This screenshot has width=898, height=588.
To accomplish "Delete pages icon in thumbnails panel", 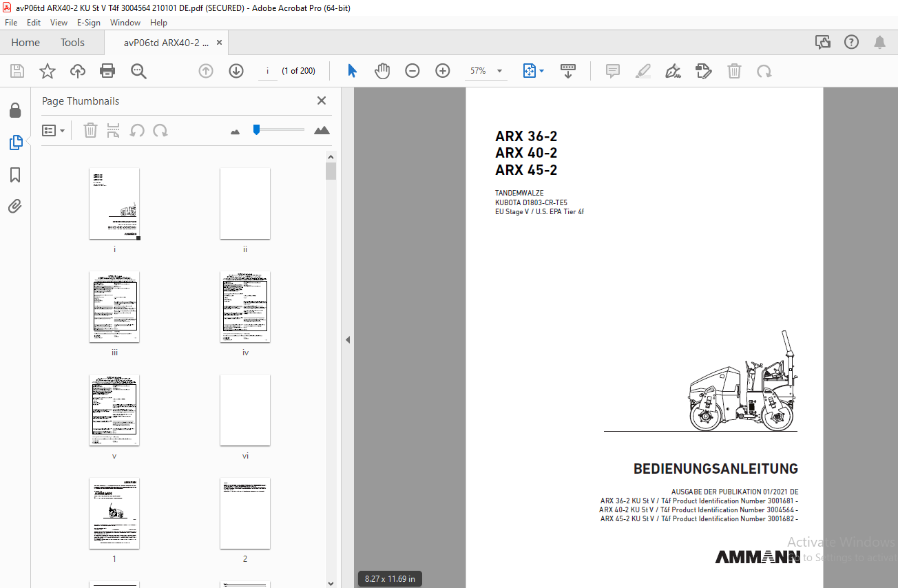I will 90,130.
